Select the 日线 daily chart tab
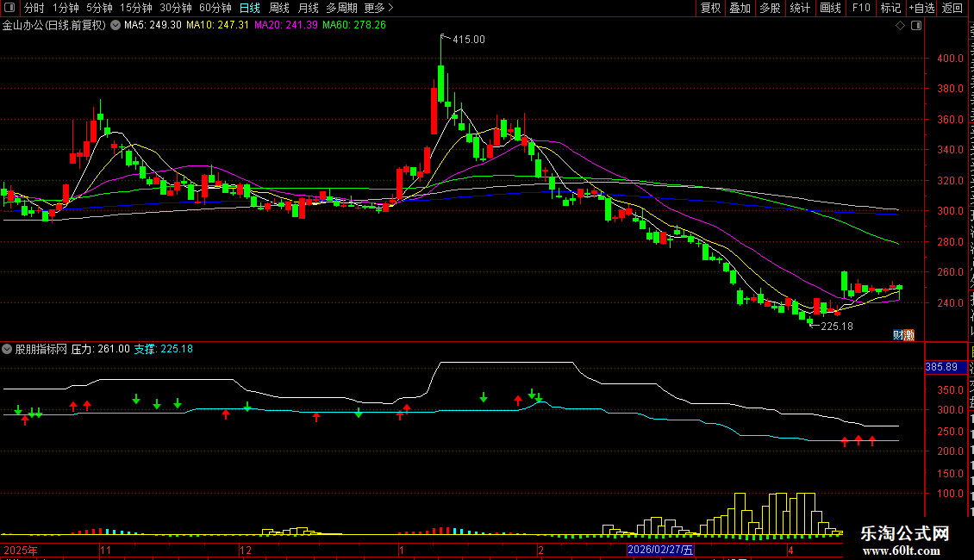Viewport: 974px width, 560px height. (250, 8)
